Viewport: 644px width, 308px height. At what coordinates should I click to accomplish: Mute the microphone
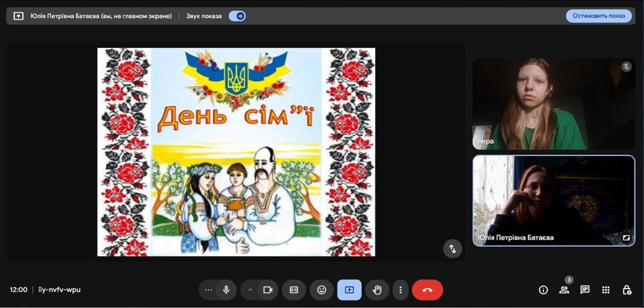226,290
